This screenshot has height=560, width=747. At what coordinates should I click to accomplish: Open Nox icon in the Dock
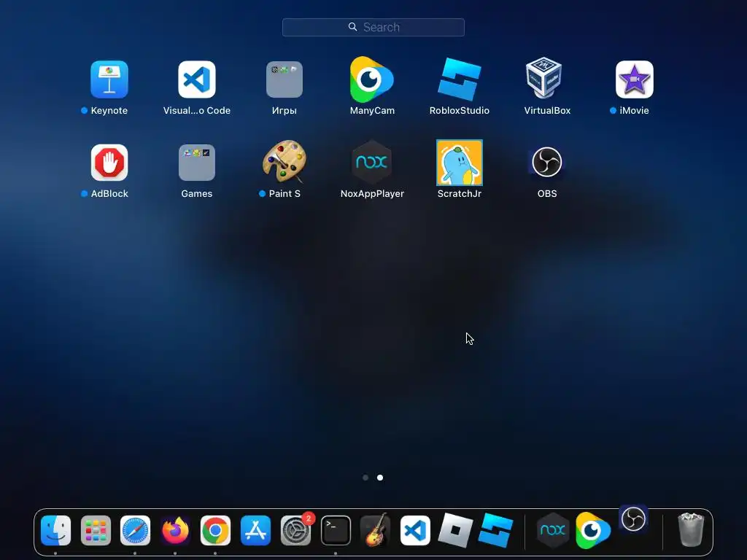point(553,530)
